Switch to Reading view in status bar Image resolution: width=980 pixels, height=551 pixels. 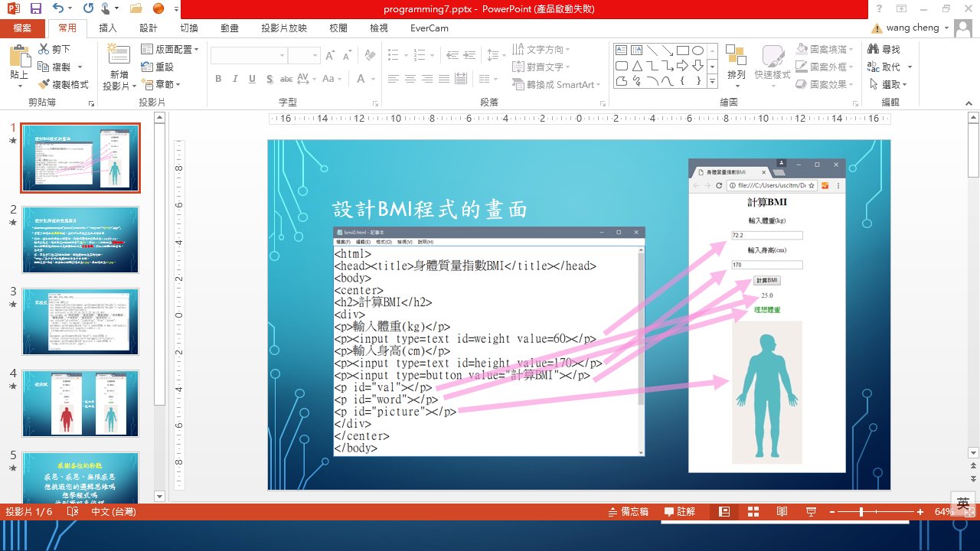tap(782, 511)
